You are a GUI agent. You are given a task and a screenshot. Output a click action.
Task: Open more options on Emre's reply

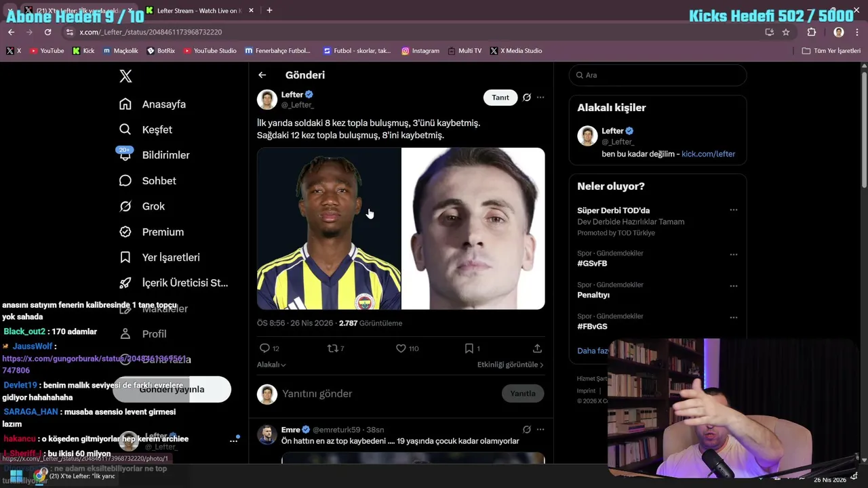tap(540, 430)
